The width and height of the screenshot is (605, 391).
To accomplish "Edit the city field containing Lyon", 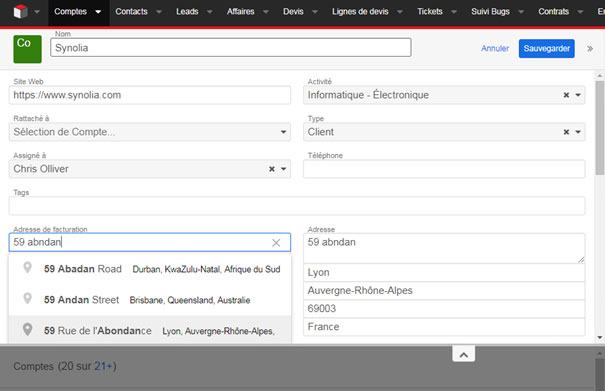I will click(x=444, y=273).
